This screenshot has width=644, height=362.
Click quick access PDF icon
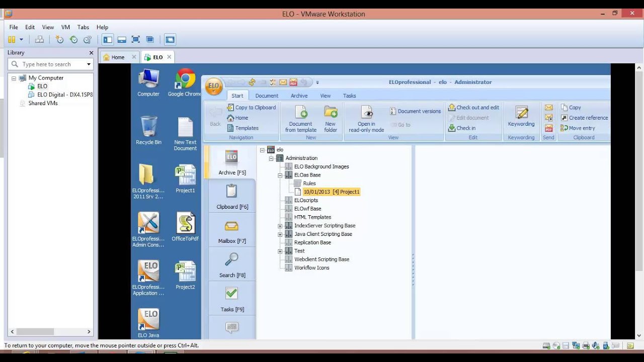[293, 82]
